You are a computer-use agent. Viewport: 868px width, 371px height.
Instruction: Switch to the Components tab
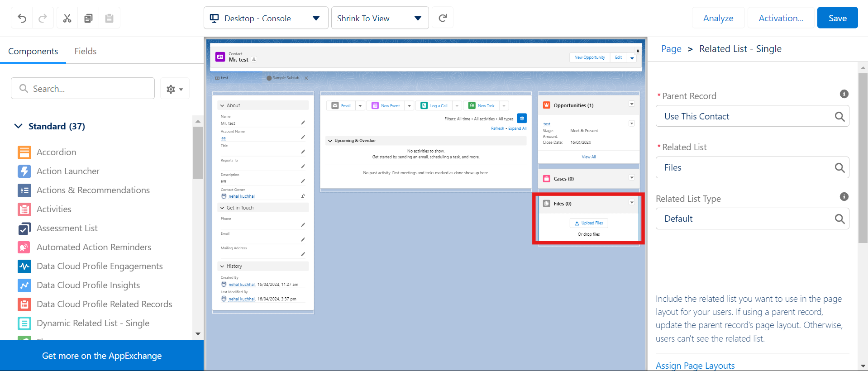(x=33, y=51)
